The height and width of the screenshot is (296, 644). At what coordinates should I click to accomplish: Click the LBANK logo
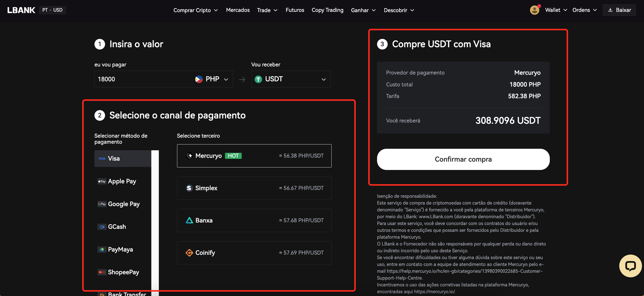pos(21,10)
